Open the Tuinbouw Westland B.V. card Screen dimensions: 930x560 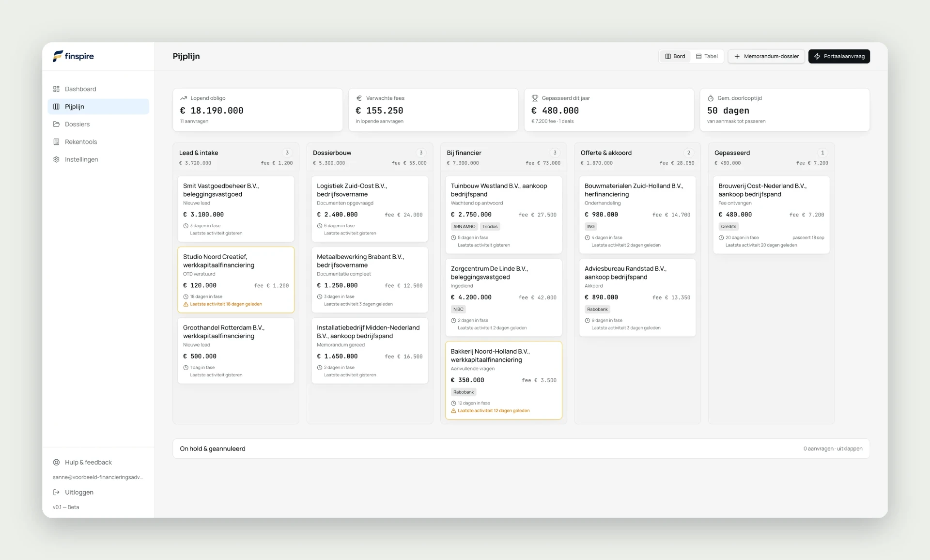504,215
